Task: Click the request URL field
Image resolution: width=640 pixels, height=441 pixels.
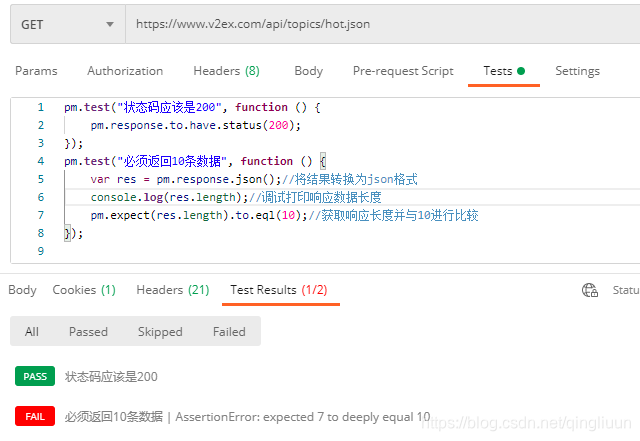Action: (382, 24)
